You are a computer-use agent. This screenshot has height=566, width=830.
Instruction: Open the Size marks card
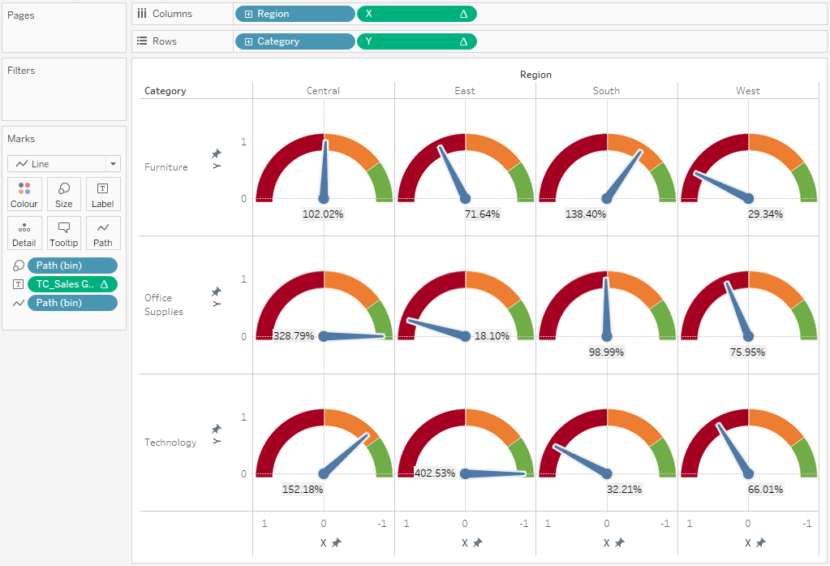click(x=64, y=194)
